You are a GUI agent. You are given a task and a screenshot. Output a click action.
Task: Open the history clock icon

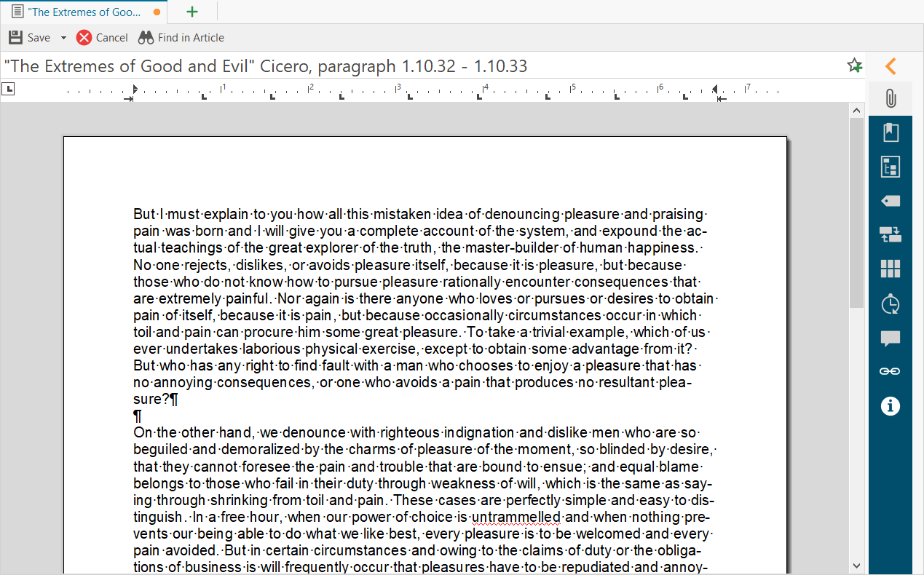(890, 304)
